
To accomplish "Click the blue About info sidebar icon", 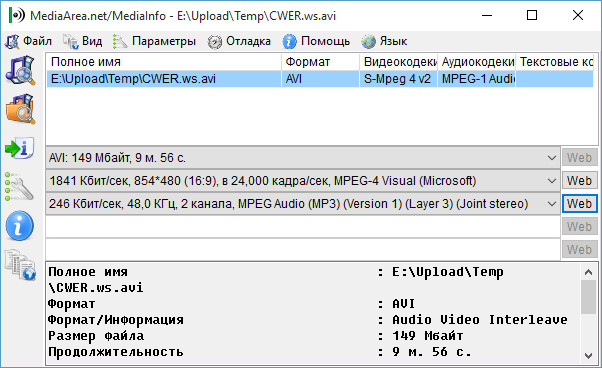I will [x=20, y=226].
